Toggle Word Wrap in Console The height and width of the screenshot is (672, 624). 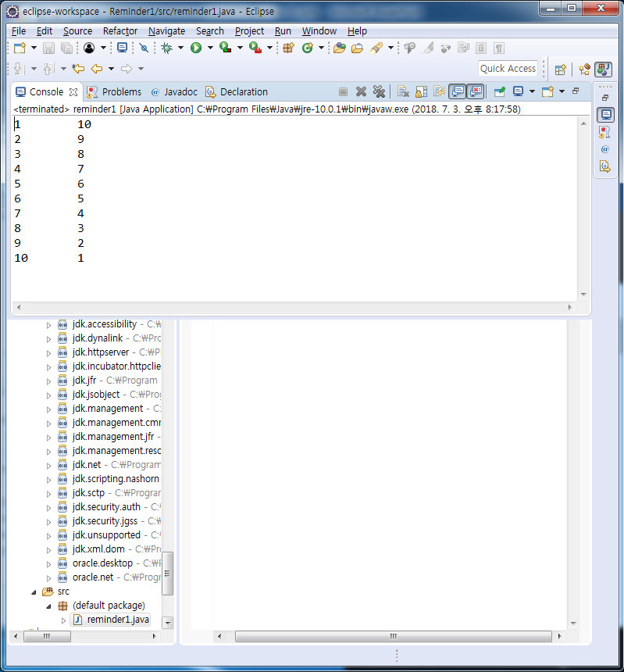(x=439, y=91)
